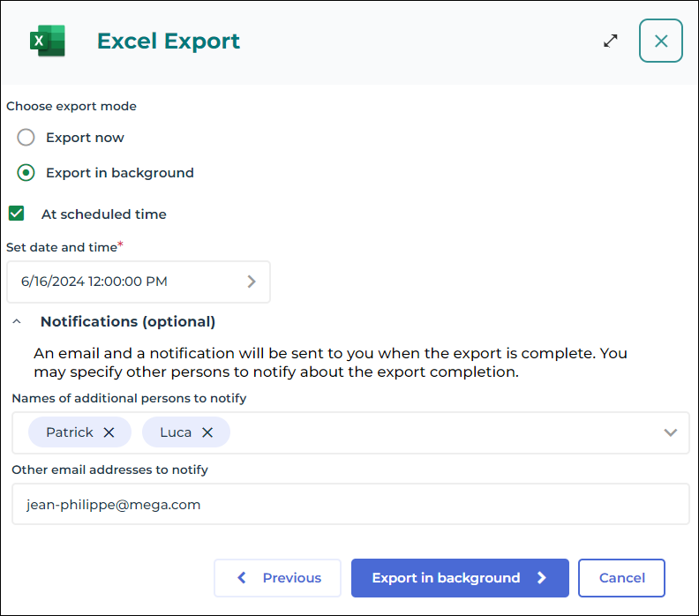Go back with Previous button
This screenshot has height=616, width=699.
pos(277,578)
